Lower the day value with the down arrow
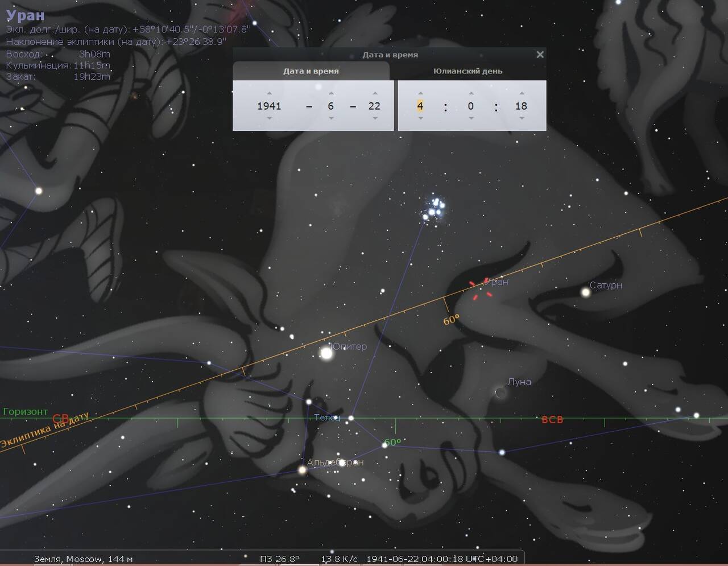728x566 pixels. click(375, 118)
